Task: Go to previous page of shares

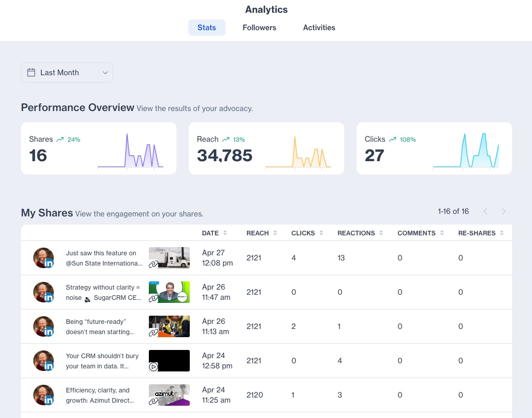Action: point(485,211)
